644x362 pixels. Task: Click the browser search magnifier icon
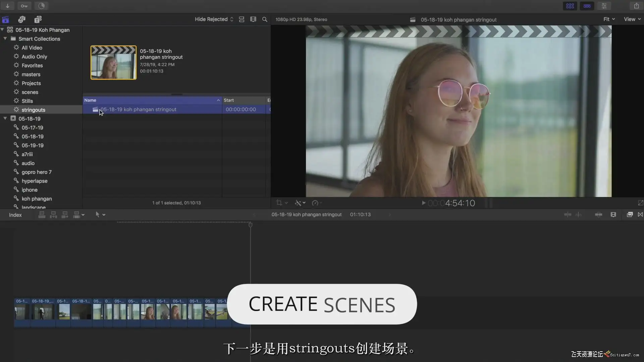click(x=265, y=19)
